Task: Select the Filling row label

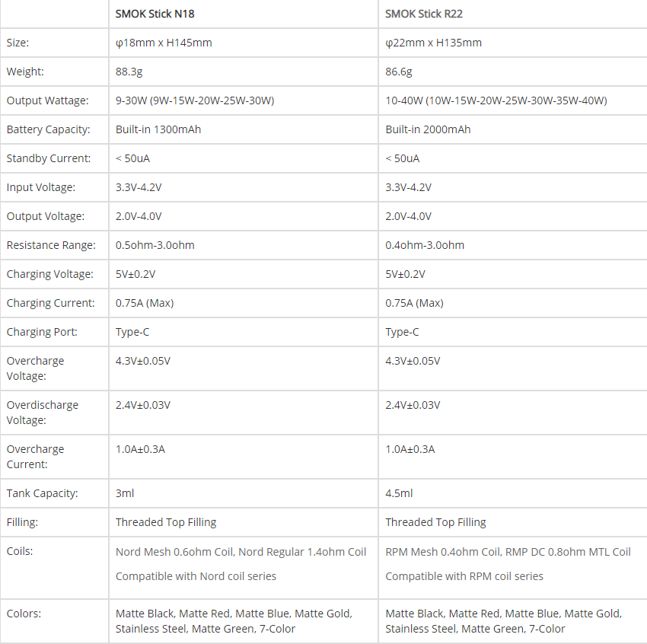Action: [23, 522]
